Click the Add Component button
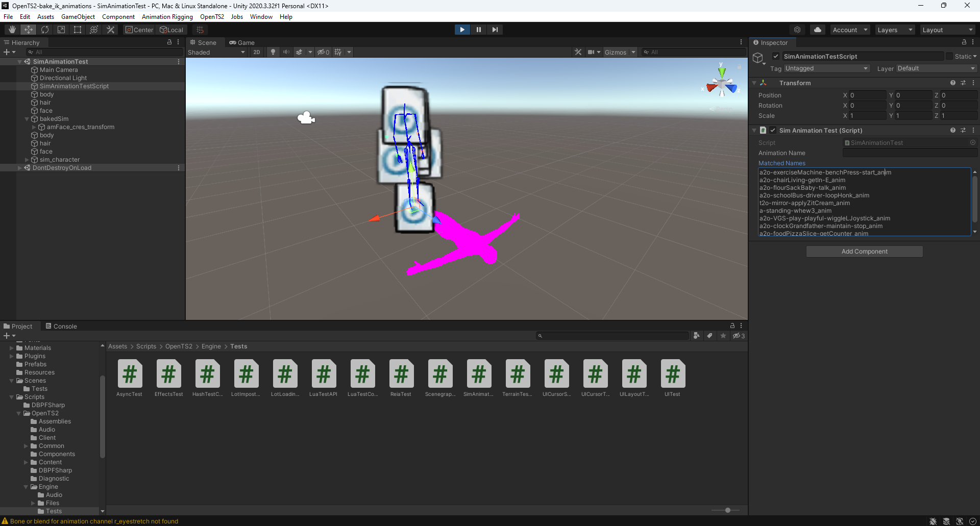The image size is (980, 526). click(864, 251)
